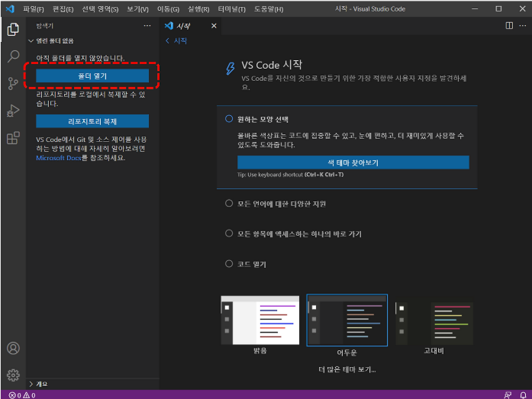Maximize the Visual Studio Code window
Image resolution: width=532 pixels, height=399 pixels.
(x=498, y=9)
